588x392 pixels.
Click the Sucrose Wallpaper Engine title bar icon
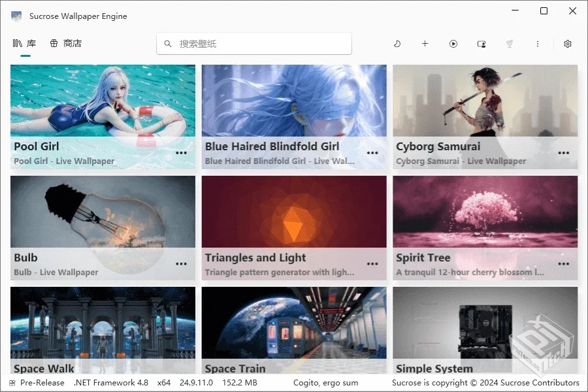pos(16,16)
